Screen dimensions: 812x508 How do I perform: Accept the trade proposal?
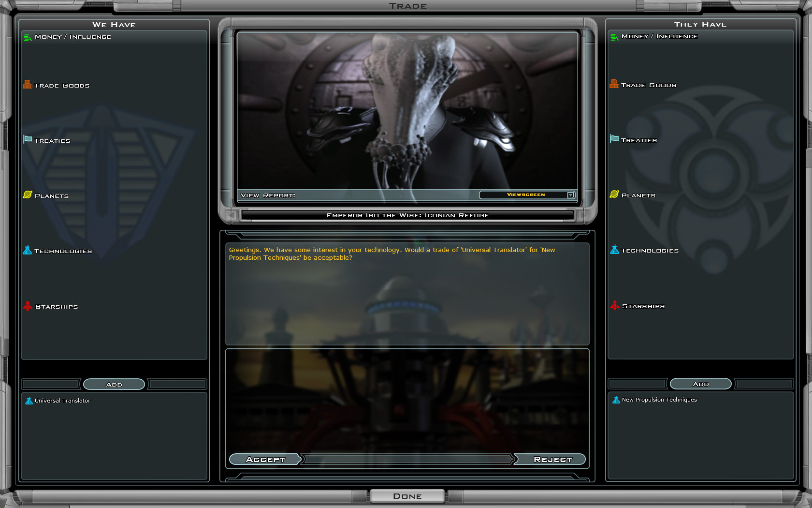(265, 459)
